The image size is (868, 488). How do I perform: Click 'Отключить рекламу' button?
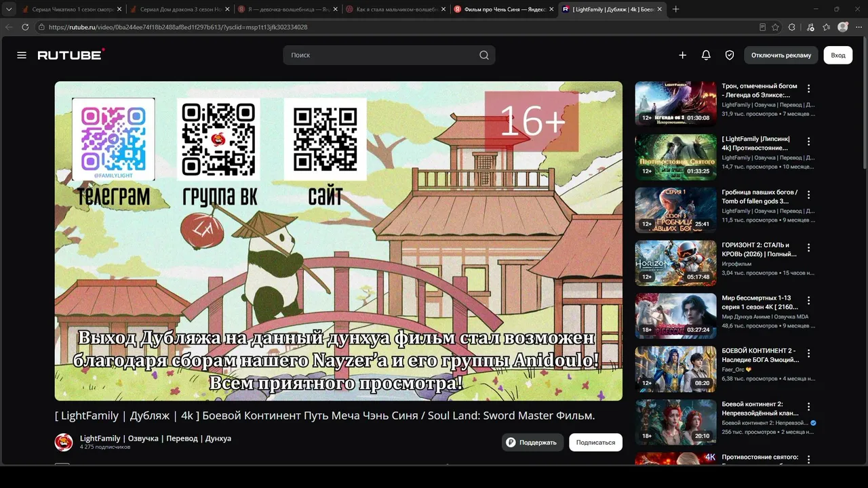781,55
